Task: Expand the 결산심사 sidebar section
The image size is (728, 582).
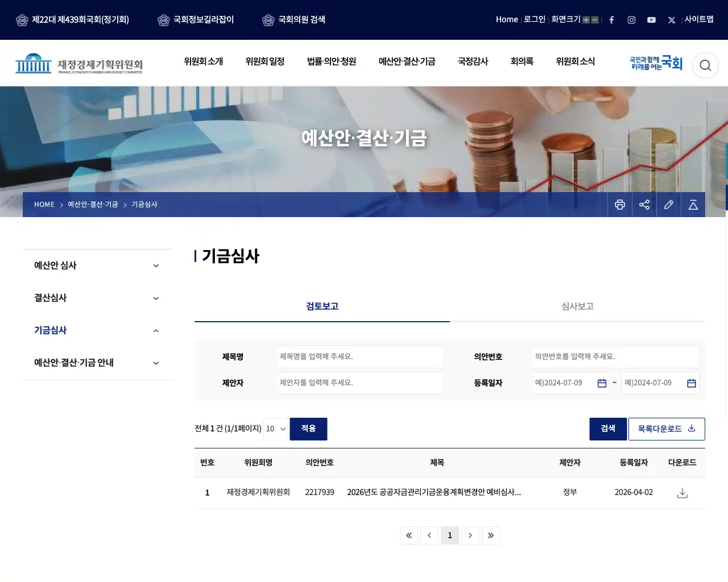Action: [x=97, y=298]
